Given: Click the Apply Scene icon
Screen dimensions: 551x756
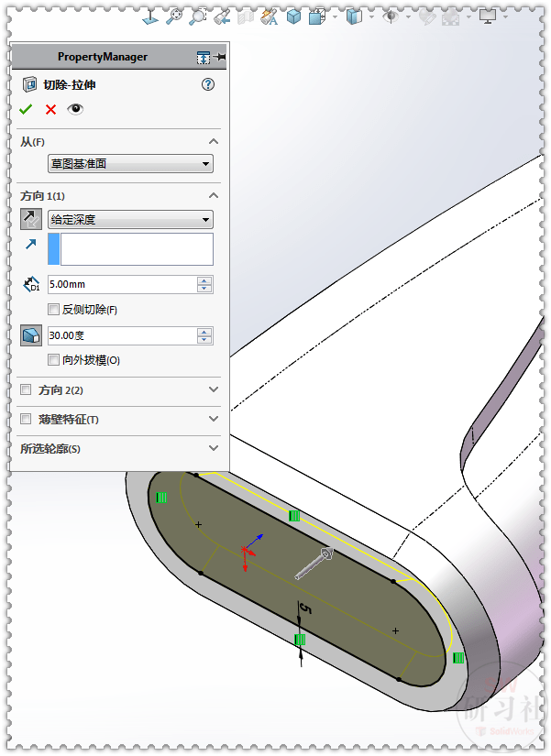Looking at the screenshot, I should point(450,17).
